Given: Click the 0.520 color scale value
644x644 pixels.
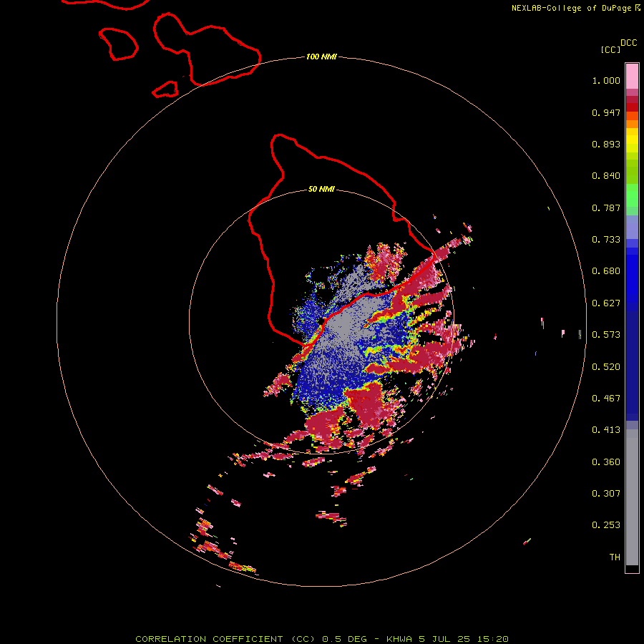Looking at the screenshot, I should (606, 367).
